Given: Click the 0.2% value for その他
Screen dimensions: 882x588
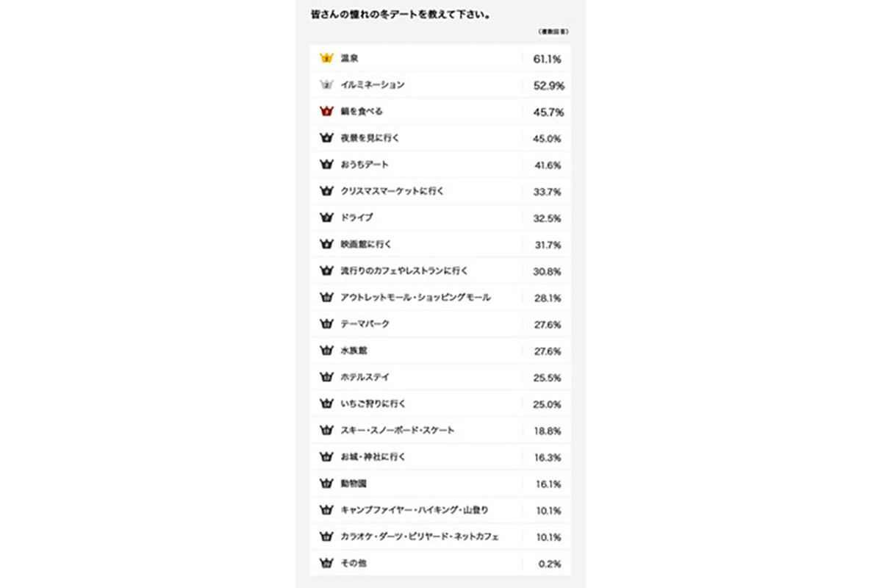Looking at the screenshot, I should [551, 564].
